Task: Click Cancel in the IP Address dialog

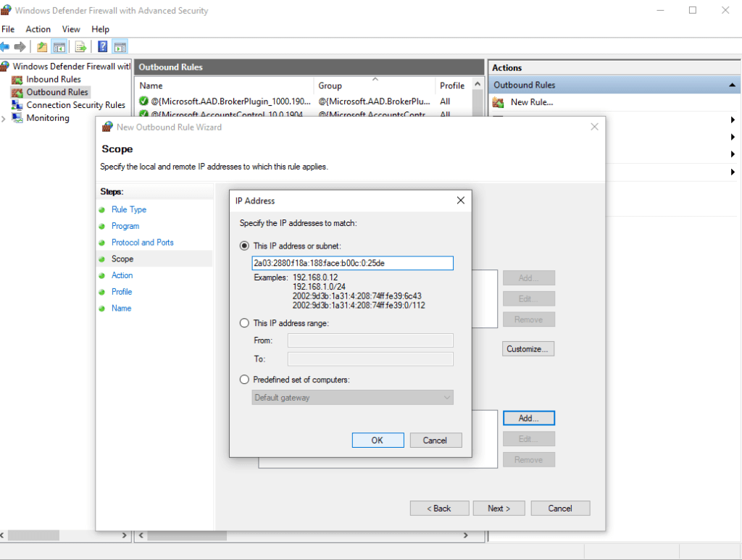Action: point(435,440)
